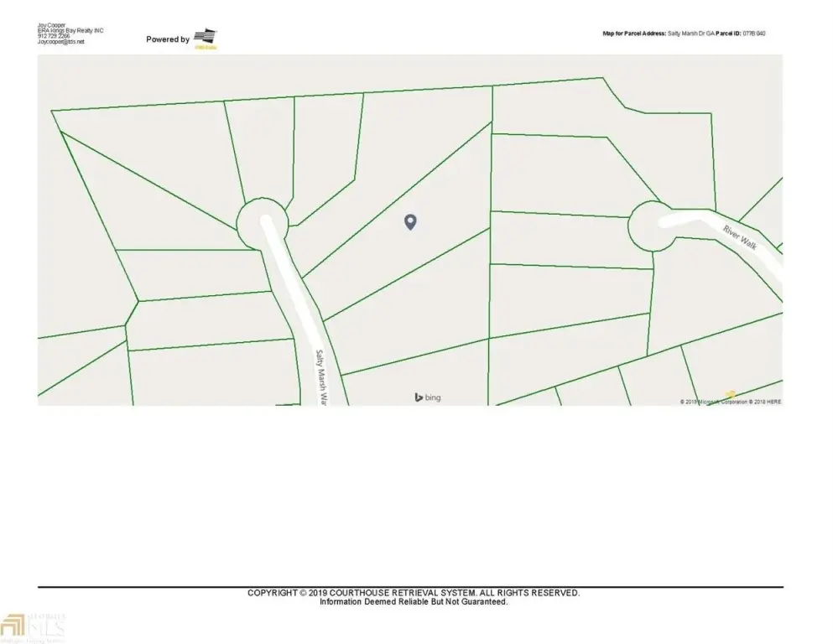Image resolution: width=833 pixels, height=644 pixels.
Task: Click the Bing logo on map
Action: [427, 397]
